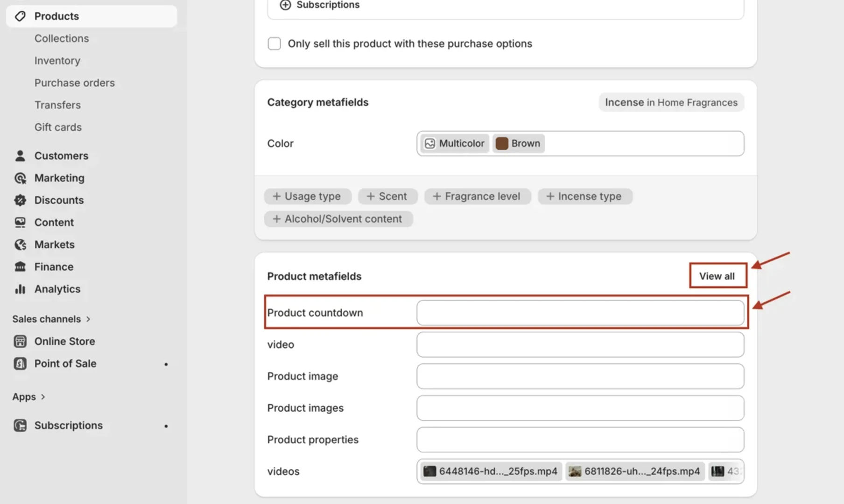
Task: Add the Incense type metafield
Action: click(584, 196)
